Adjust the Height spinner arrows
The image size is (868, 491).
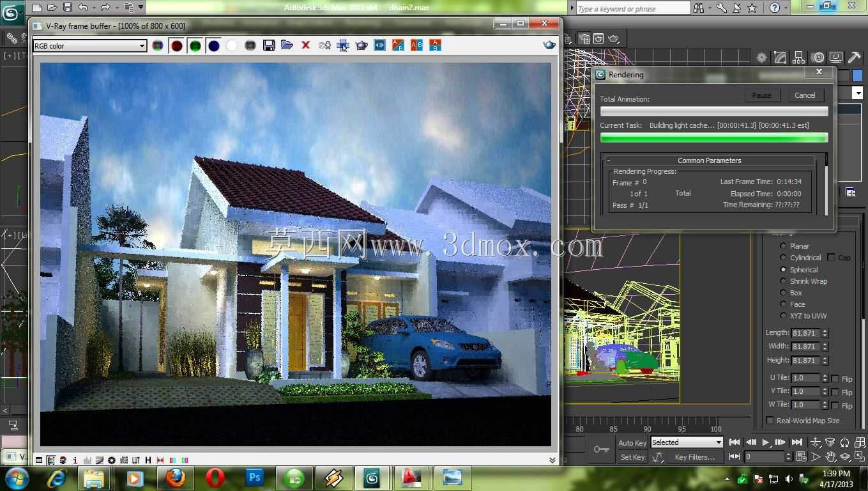click(x=825, y=361)
